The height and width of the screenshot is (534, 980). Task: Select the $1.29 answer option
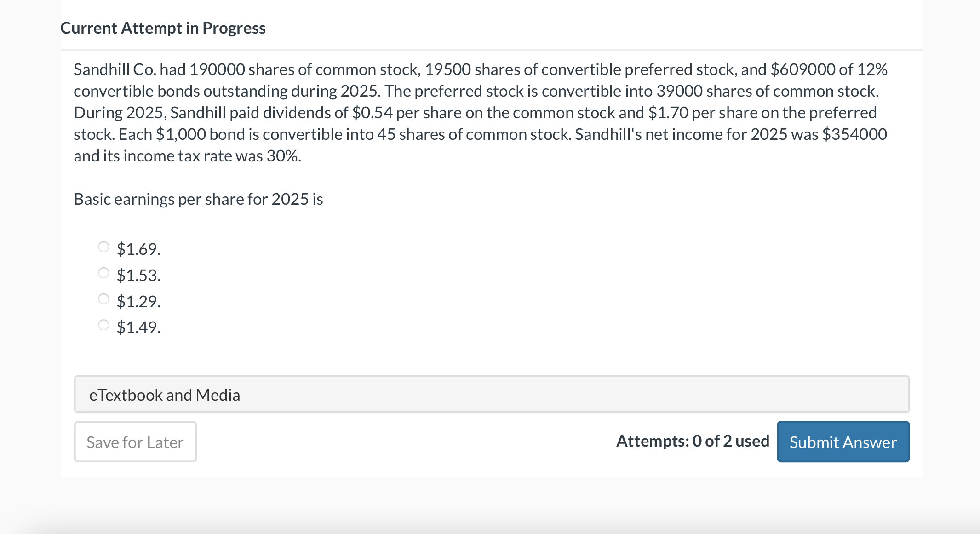(103, 299)
